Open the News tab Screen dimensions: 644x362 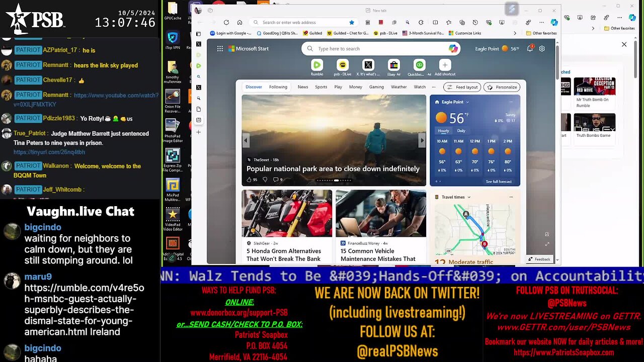(303, 87)
